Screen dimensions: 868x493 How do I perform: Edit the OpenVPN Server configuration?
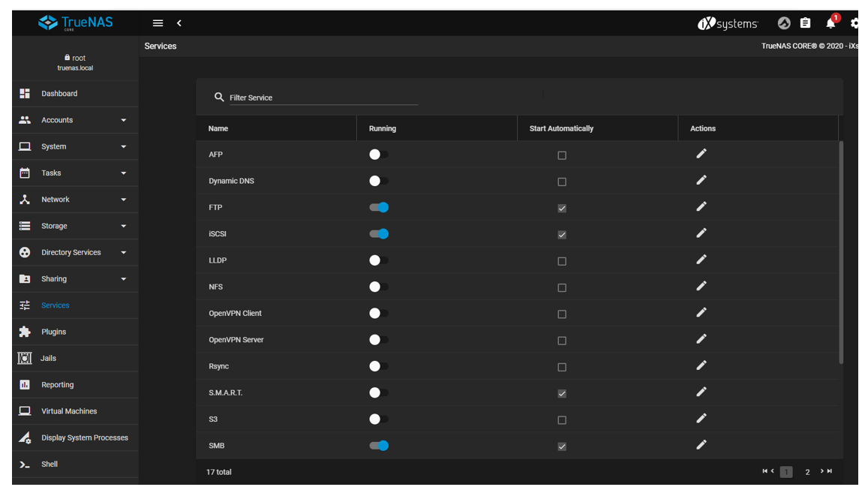(701, 339)
